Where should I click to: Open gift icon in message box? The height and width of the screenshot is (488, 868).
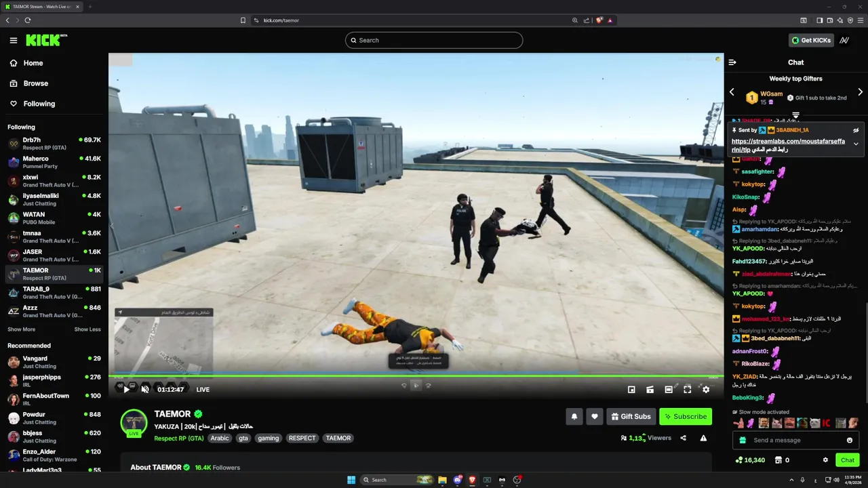pyautogui.click(x=743, y=441)
